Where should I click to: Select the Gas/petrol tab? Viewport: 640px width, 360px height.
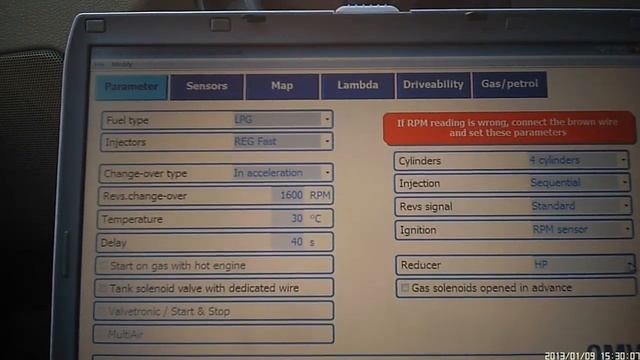tap(509, 84)
